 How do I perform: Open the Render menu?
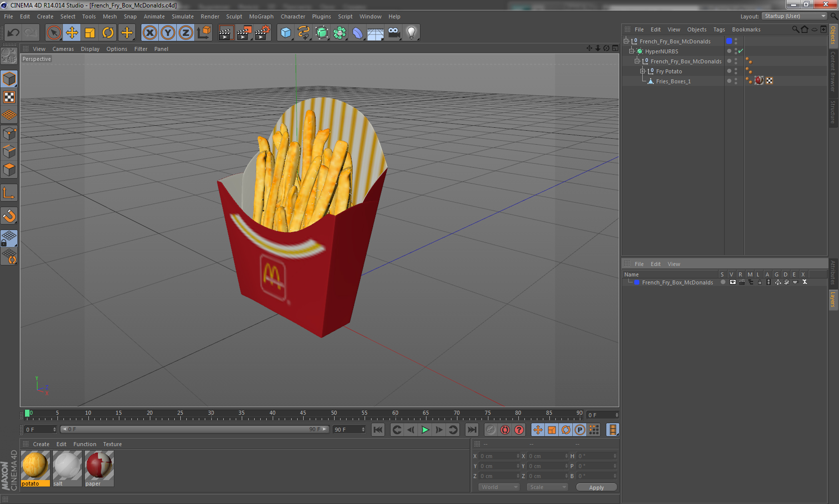210,16
